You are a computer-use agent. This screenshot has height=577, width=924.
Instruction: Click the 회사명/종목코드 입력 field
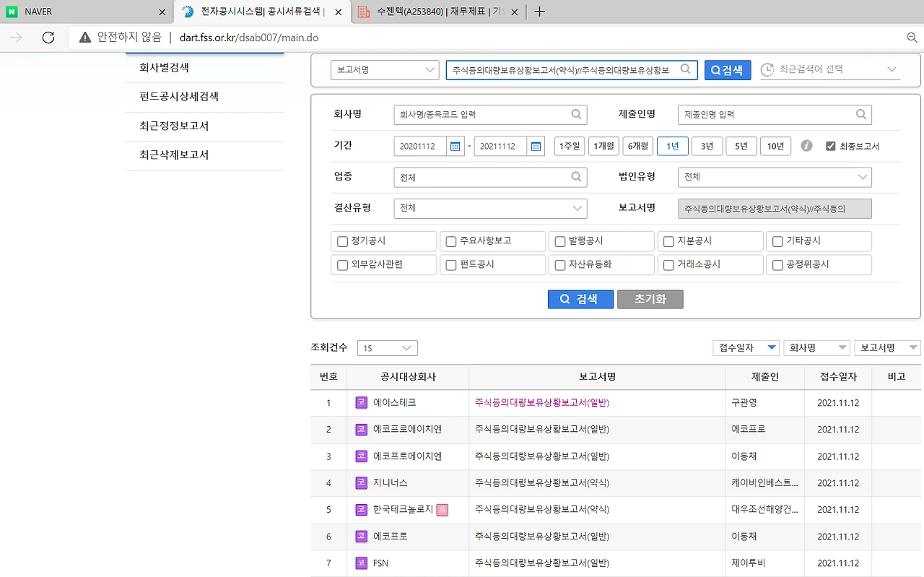coord(490,114)
